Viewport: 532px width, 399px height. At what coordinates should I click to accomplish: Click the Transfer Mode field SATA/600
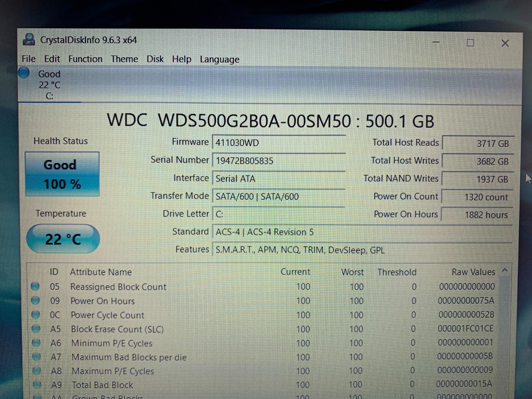pos(279,197)
